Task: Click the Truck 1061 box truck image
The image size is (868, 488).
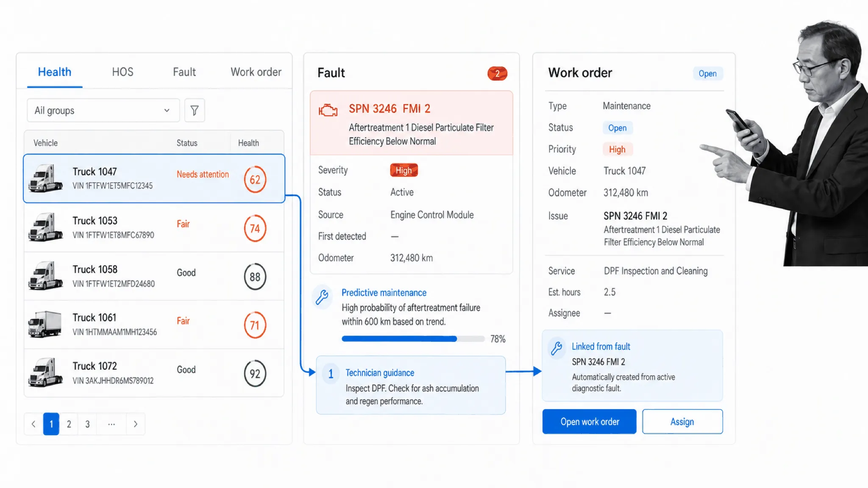Action: pos(45,324)
